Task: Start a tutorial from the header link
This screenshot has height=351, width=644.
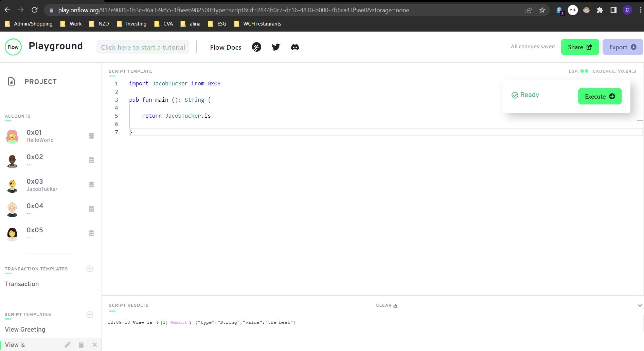Action: click(143, 47)
